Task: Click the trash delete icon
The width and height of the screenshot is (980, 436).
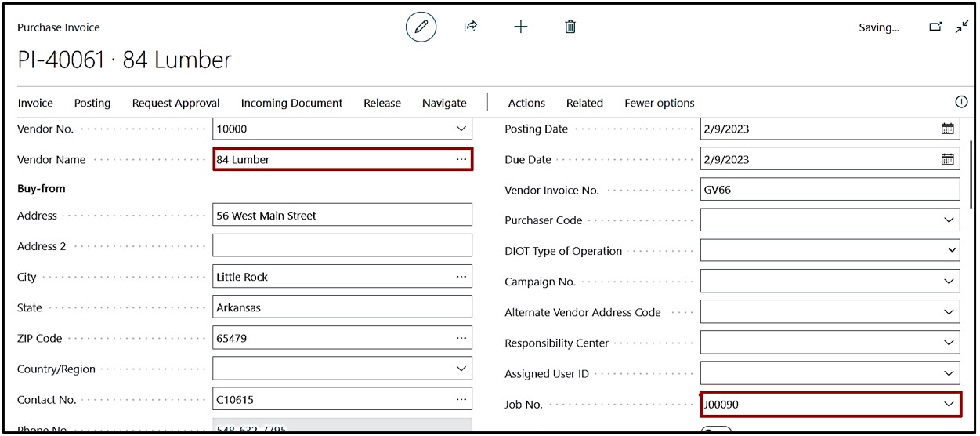Action: 570,27
